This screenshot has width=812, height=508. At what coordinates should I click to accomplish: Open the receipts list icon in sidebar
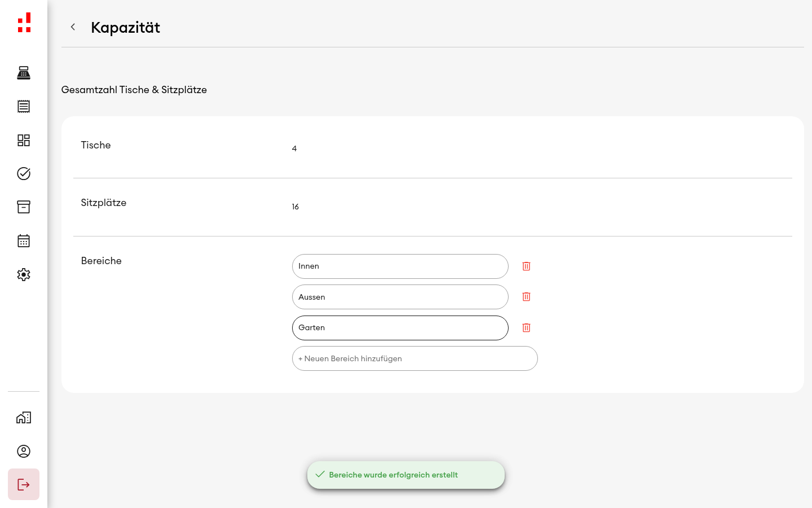[24, 106]
